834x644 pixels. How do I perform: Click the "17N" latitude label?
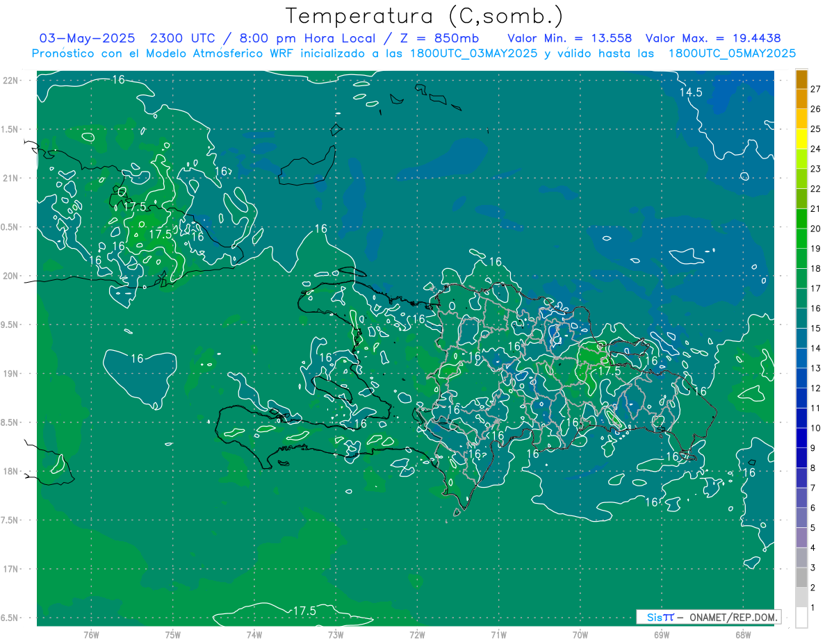(x=10, y=569)
